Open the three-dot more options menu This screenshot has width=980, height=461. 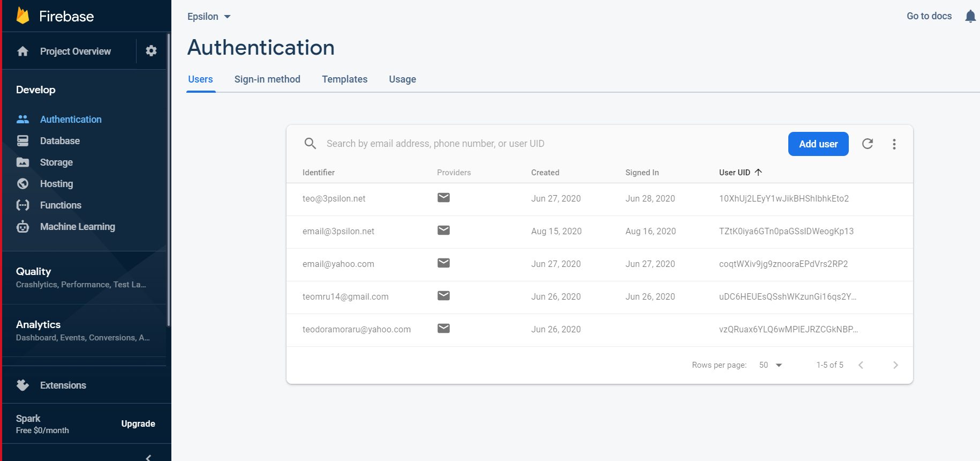pyautogui.click(x=894, y=144)
